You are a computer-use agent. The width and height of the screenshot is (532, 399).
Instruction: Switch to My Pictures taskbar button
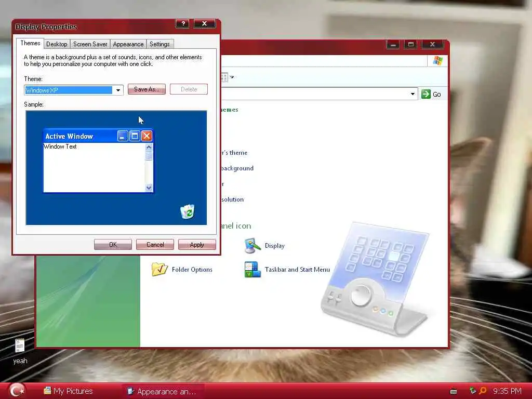[x=68, y=391]
